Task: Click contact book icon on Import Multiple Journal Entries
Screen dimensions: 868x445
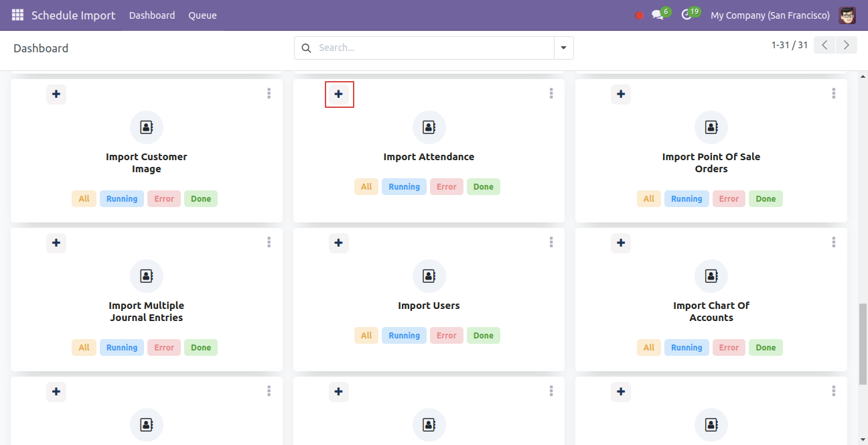Action: 147,276
